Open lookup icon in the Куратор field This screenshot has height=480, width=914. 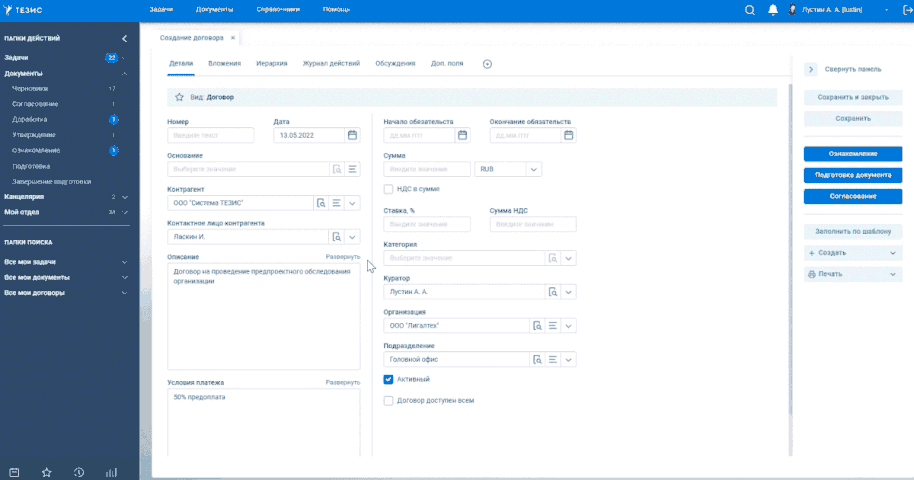(x=551, y=291)
